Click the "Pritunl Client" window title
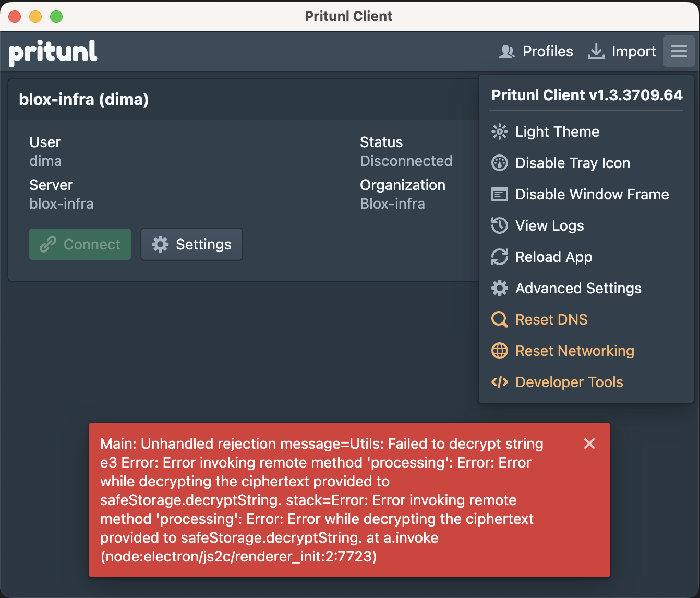Screen dimensions: 700x598 [348, 16]
